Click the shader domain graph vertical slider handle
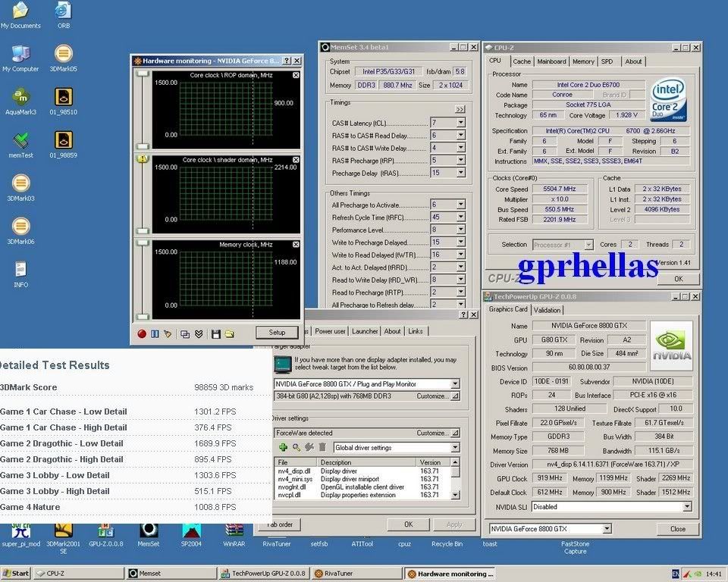The height and width of the screenshot is (582, 728). [x=143, y=230]
